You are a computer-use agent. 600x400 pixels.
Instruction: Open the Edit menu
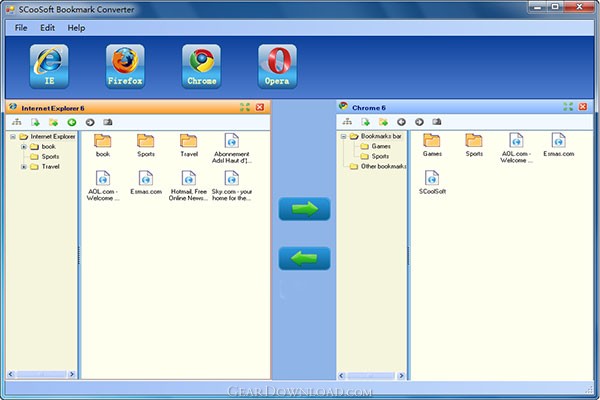[x=47, y=28]
